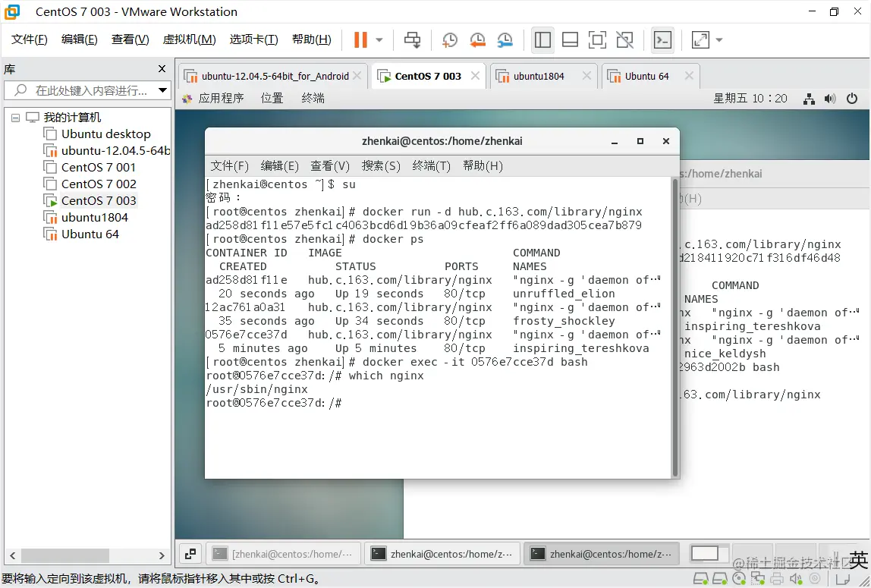Open the power options dropdown beside pause
The image size is (871, 588).
[x=379, y=40]
